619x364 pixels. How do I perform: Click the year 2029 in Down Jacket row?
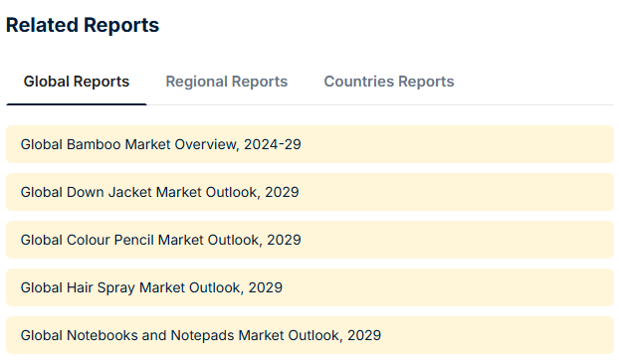coord(282,192)
